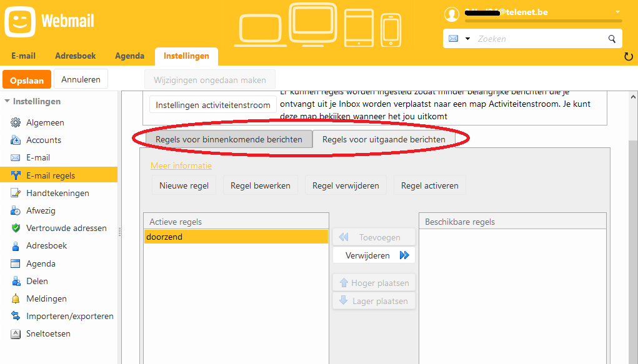Select the doorzend rule in Actieve regels

[x=236, y=237]
